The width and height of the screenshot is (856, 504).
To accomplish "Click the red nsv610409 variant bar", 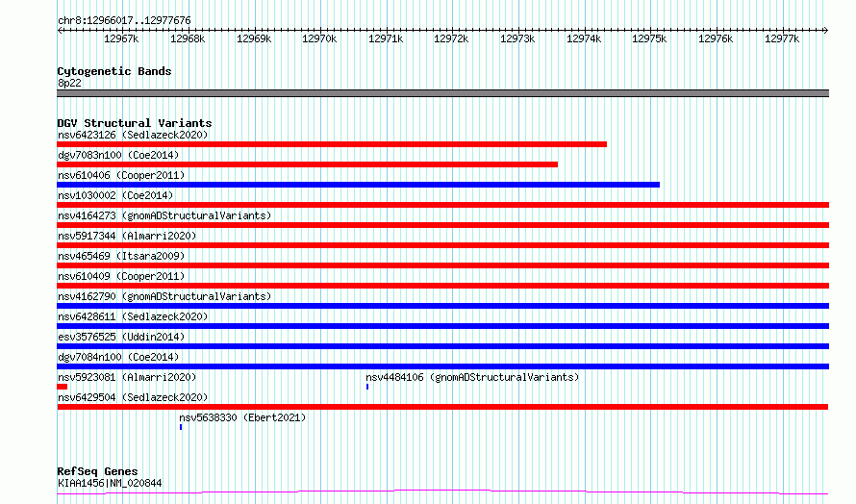I will tap(442, 286).
